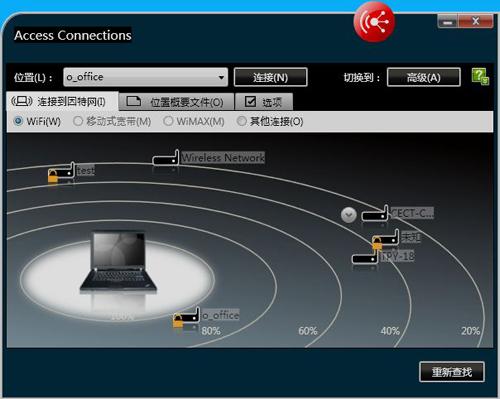Select the secured router icon above TPY-18
500x399 pixels.
pyautogui.click(x=385, y=239)
